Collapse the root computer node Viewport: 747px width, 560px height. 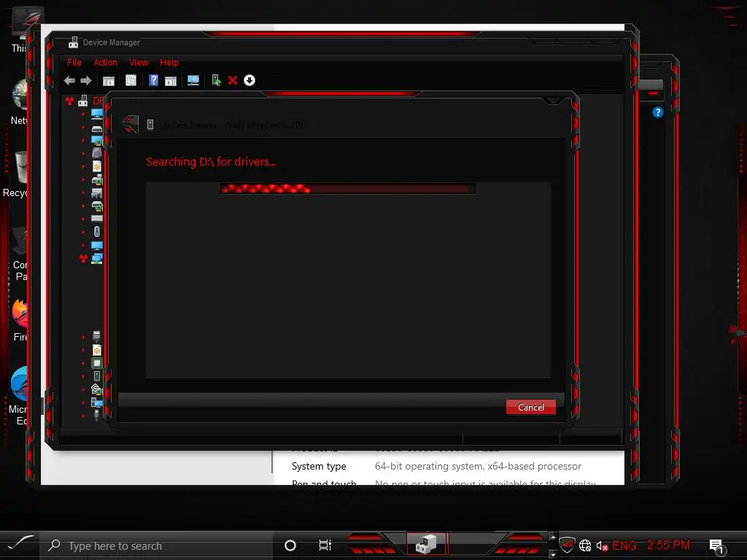click(69, 101)
